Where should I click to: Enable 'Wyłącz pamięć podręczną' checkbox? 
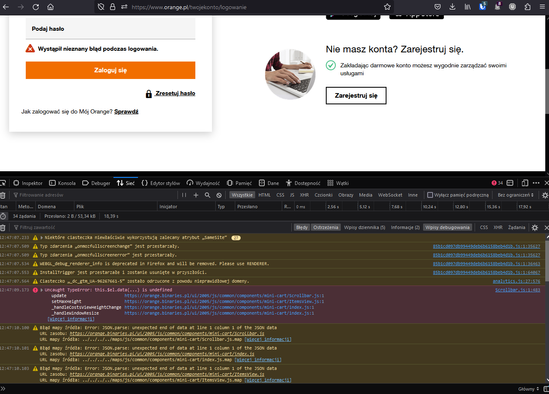(x=430, y=195)
